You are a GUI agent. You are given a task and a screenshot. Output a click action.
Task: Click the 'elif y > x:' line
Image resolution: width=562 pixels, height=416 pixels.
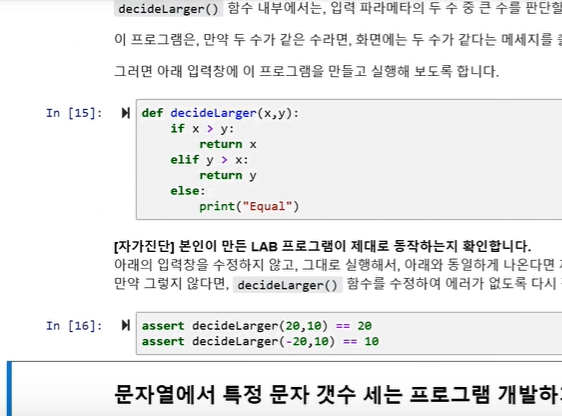pyautogui.click(x=209, y=160)
